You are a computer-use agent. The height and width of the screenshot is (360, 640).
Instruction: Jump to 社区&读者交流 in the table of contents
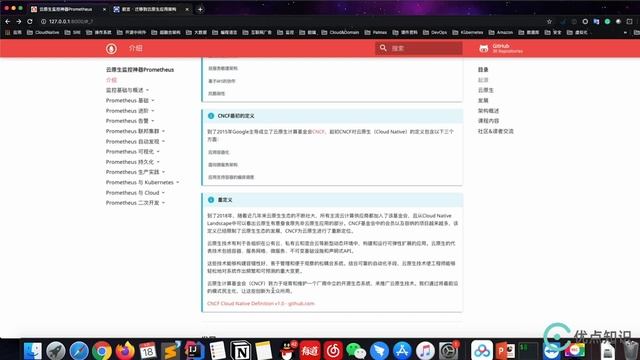[x=496, y=131]
